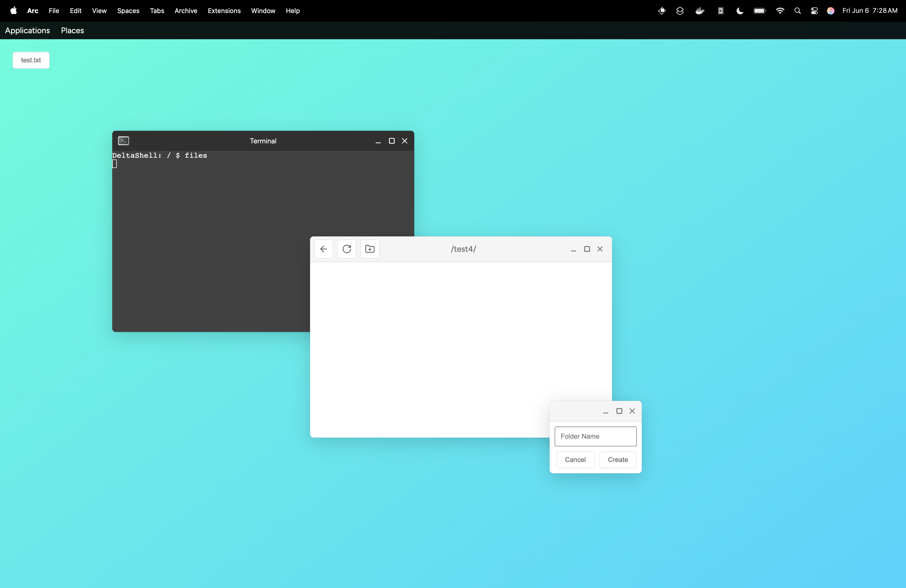The height and width of the screenshot is (588, 906).
Task: Click the card-shaped icon right of Docker
Action: pos(721,11)
